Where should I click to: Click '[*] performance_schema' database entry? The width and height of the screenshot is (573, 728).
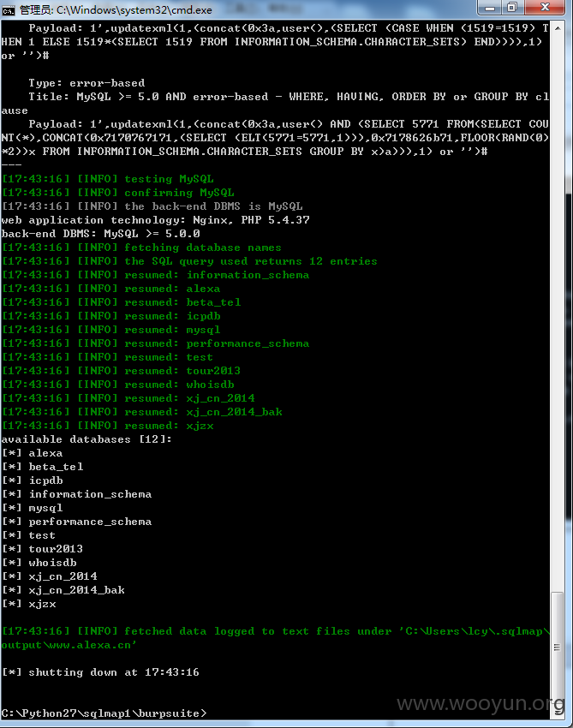coord(76,522)
